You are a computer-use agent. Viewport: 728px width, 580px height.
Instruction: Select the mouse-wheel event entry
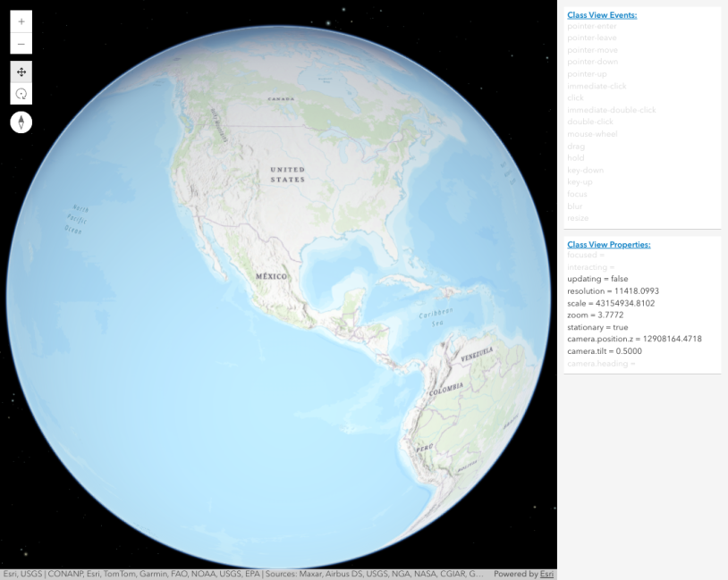click(x=592, y=134)
